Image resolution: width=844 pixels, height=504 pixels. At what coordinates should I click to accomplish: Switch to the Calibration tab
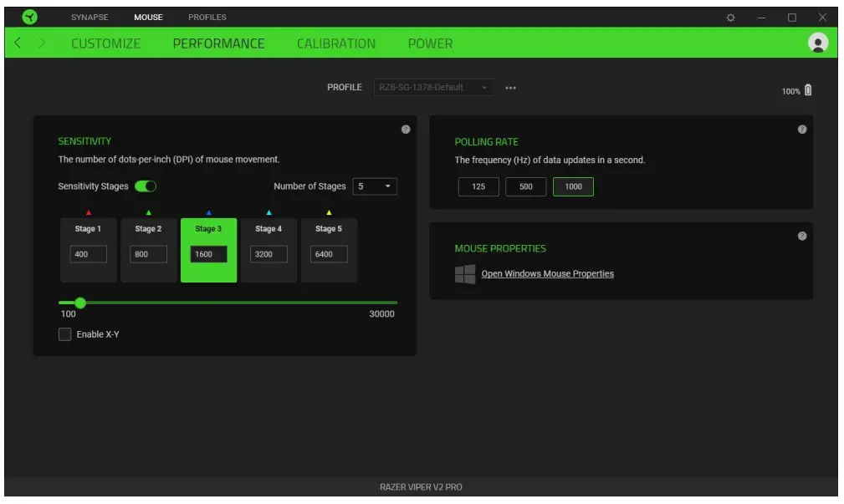(x=336, y=43)
